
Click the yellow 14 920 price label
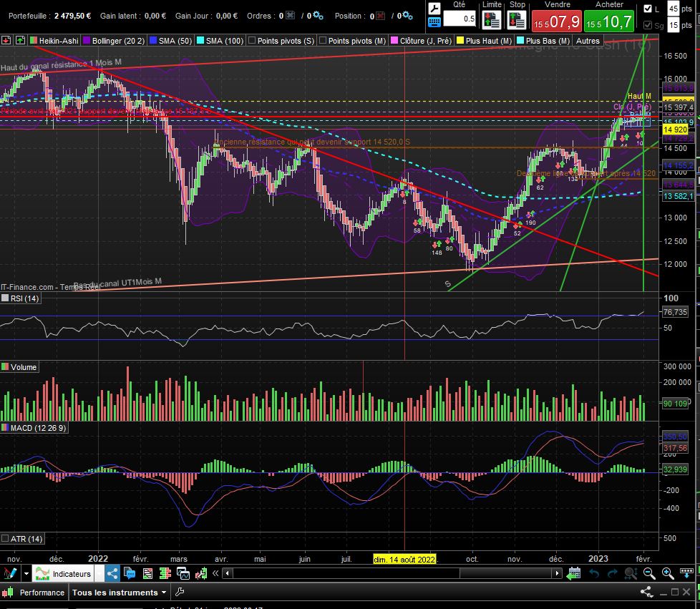click(675, 130)
